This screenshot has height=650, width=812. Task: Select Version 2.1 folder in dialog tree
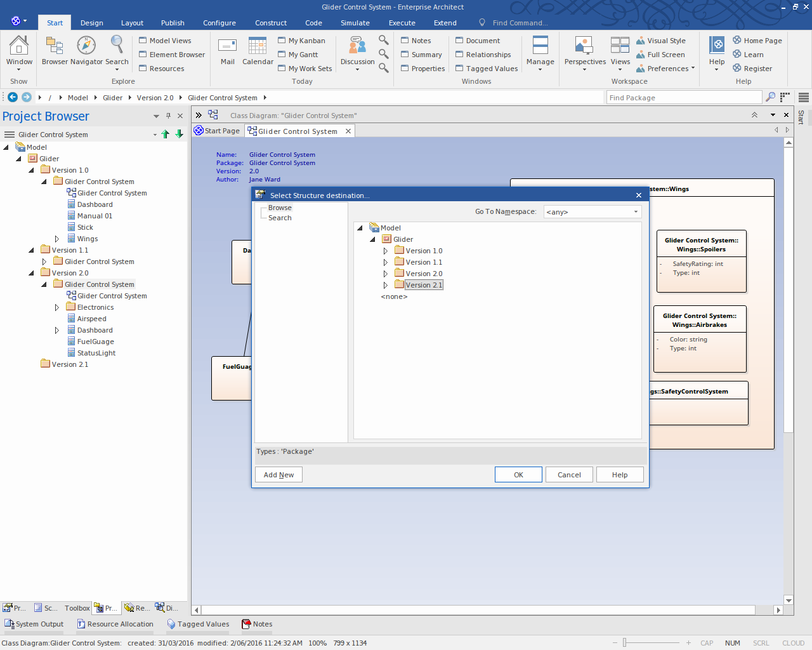click(x=424, y=285)
